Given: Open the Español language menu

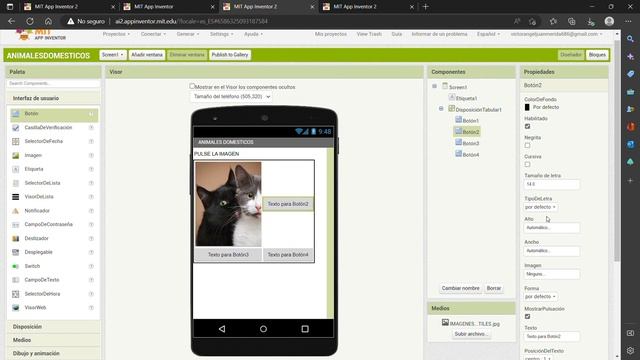Looking at the screenshot, I should click(488, 34).
